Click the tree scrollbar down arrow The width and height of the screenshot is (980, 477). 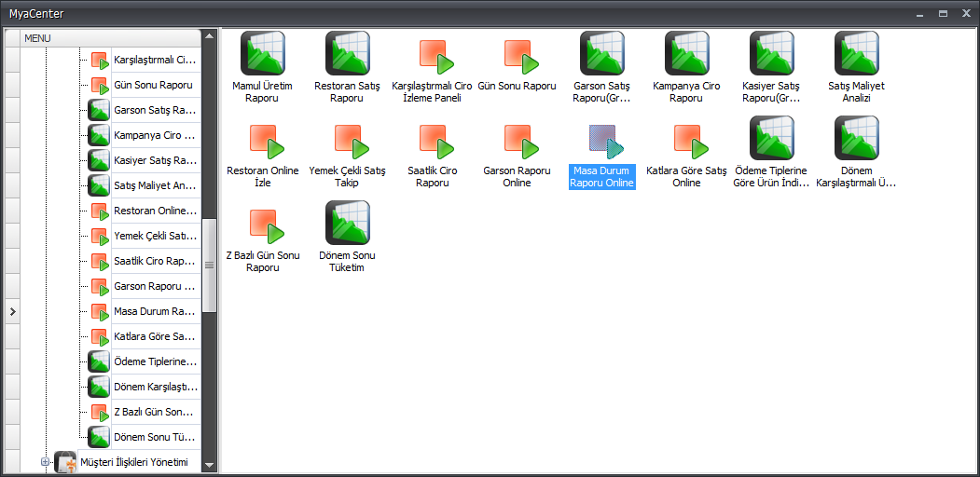click(210, 465)
